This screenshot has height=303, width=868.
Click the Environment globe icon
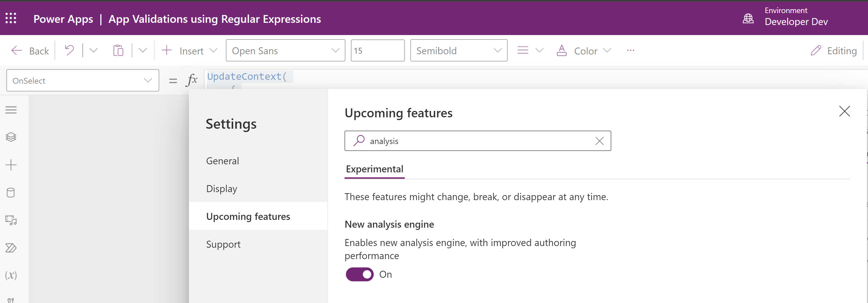coord(748,18)
